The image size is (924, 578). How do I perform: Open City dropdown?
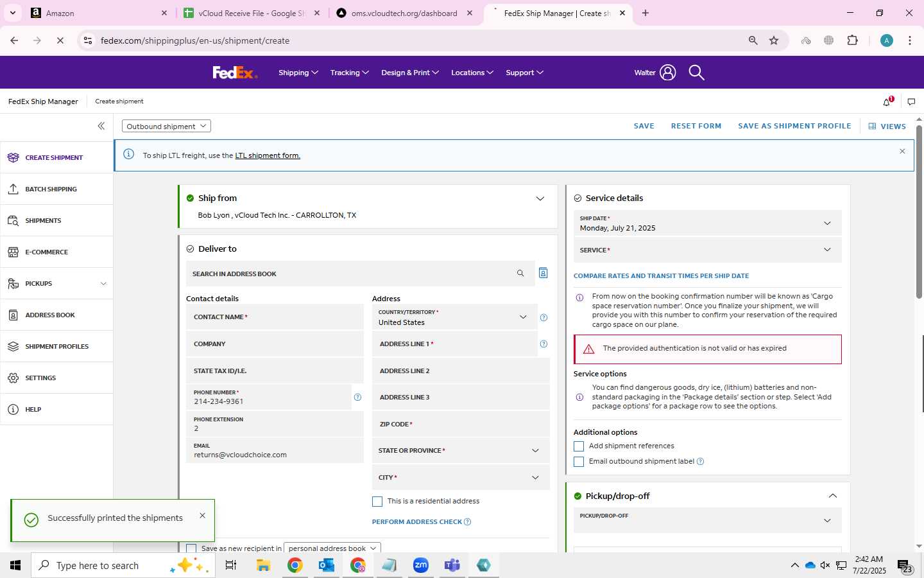click(461, 477)
